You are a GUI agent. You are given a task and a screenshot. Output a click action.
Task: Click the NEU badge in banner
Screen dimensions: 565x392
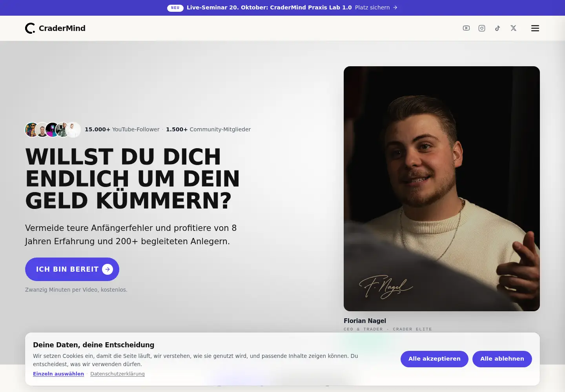(x=175, y=8)
